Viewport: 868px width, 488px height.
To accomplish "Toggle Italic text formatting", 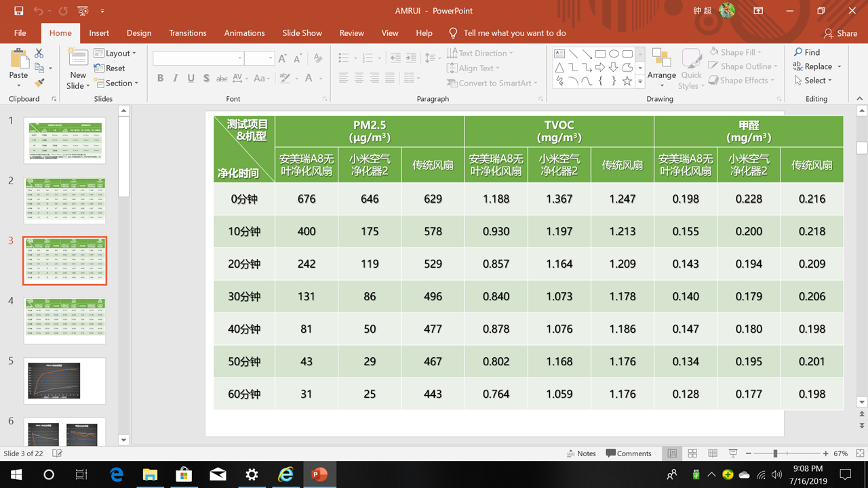I will [x=176, y=79].
